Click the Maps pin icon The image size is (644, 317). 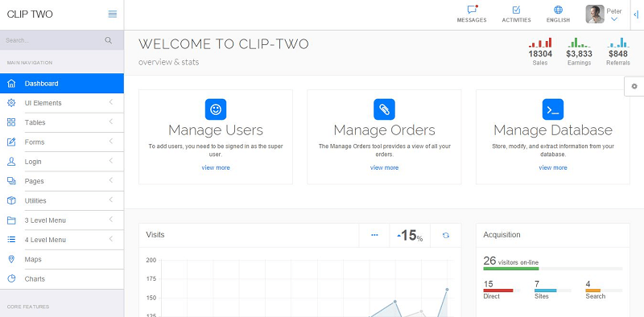[x=11, y=259]
